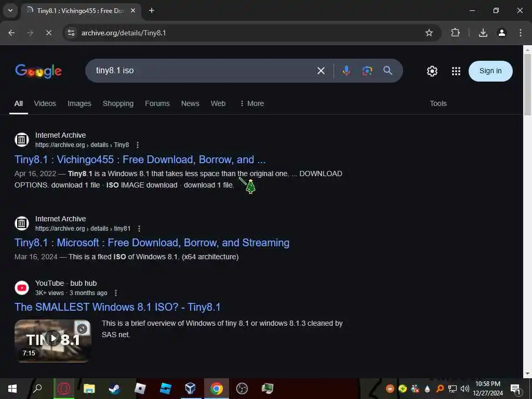Switch to the Images tab
Image resolution: width=532 pixels, height=399 pixels.
point(79,103)
